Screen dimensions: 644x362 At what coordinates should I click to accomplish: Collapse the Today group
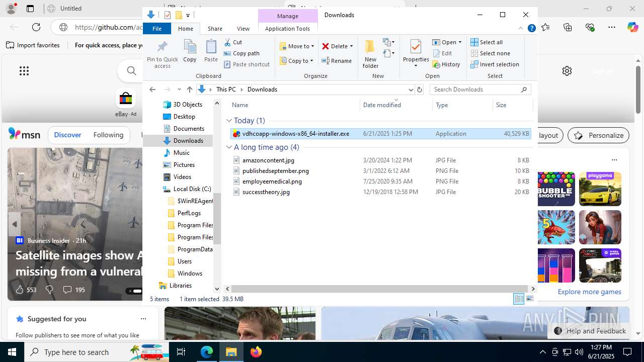[x=229, y=121]
